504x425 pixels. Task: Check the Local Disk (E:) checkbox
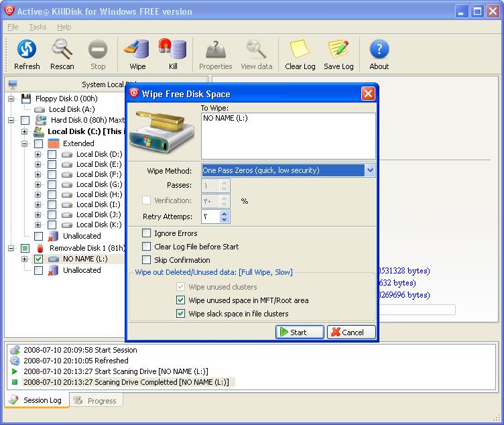pos(52,165)
